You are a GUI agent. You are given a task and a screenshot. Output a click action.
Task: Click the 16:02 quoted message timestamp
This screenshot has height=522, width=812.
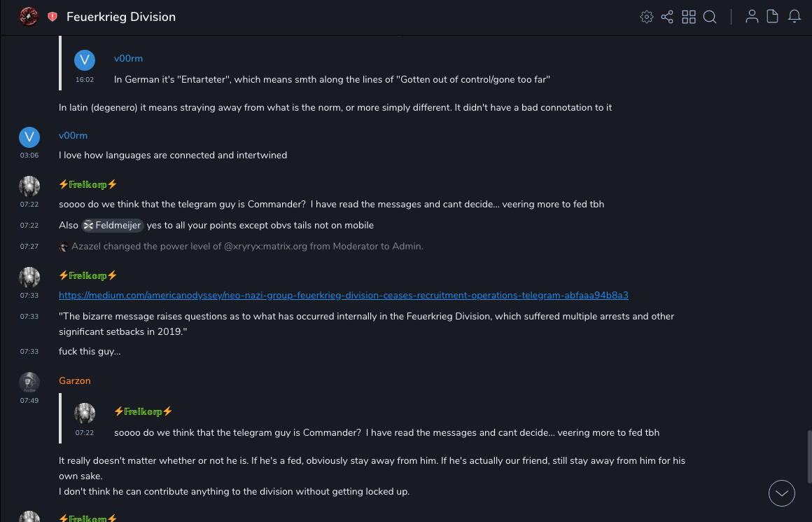85,80
